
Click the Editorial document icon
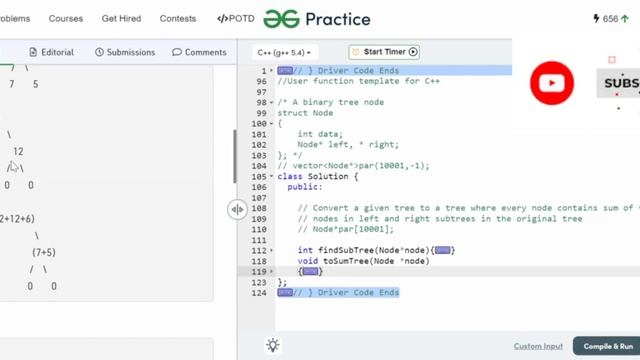click(x=33, y=52)
